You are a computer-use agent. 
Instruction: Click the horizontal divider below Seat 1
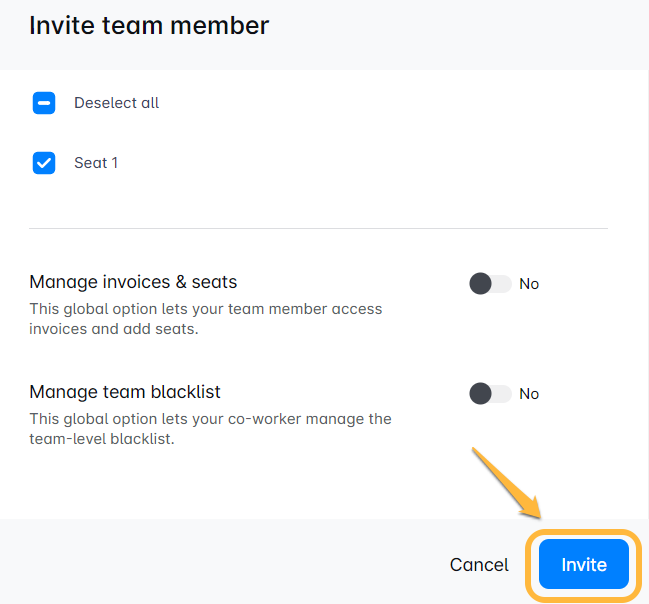pyautogui.click(x=318, y=229)
